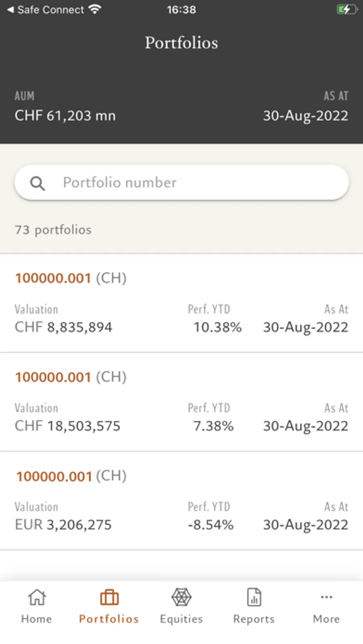Tap the 73 portfolios count label
Image resolution: width=363 pixels, height=644 pixels.
(53, 230)
